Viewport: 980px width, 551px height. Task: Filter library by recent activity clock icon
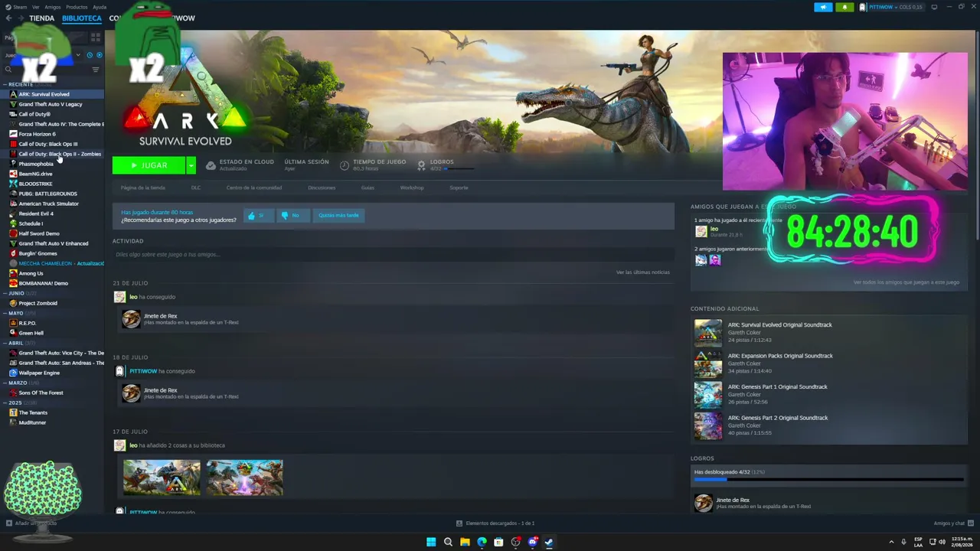(90, 55)
